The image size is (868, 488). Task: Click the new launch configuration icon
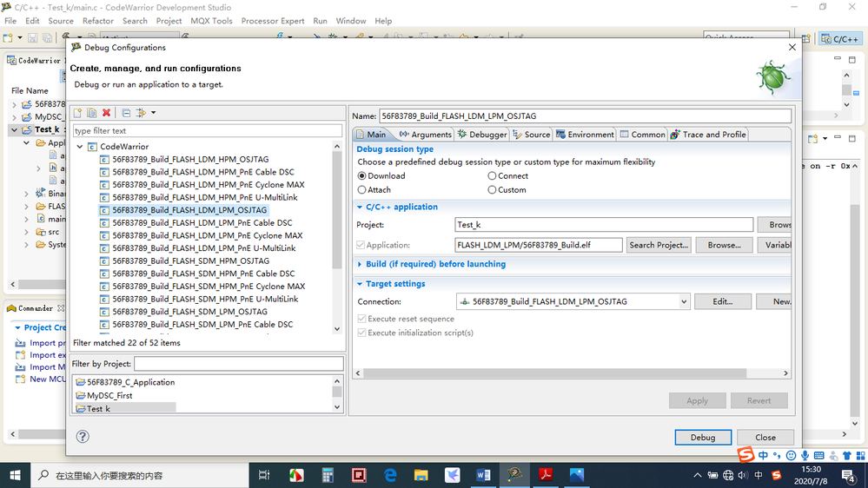(x=77, y=113)
